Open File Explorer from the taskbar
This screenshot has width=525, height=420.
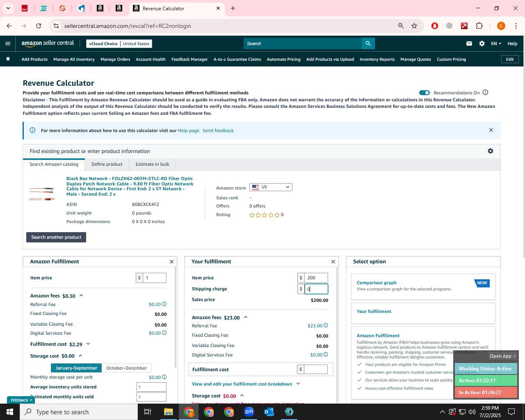pyautogui.click(x=169, y=412)
